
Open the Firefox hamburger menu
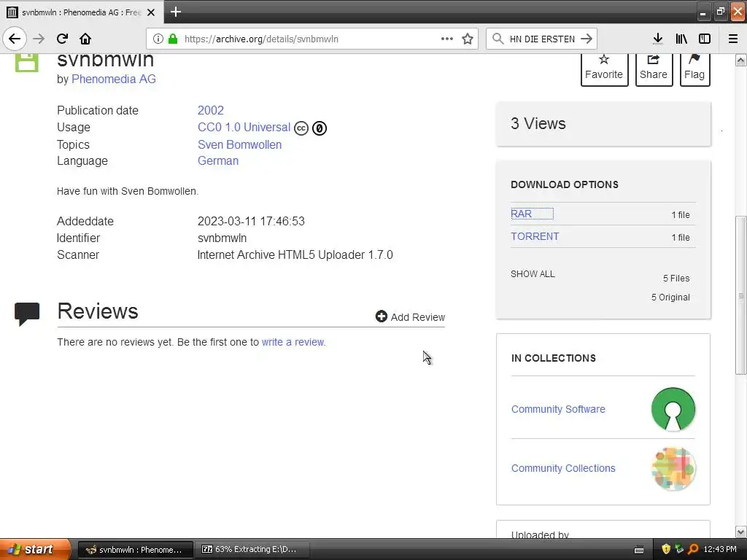(733, 39)
